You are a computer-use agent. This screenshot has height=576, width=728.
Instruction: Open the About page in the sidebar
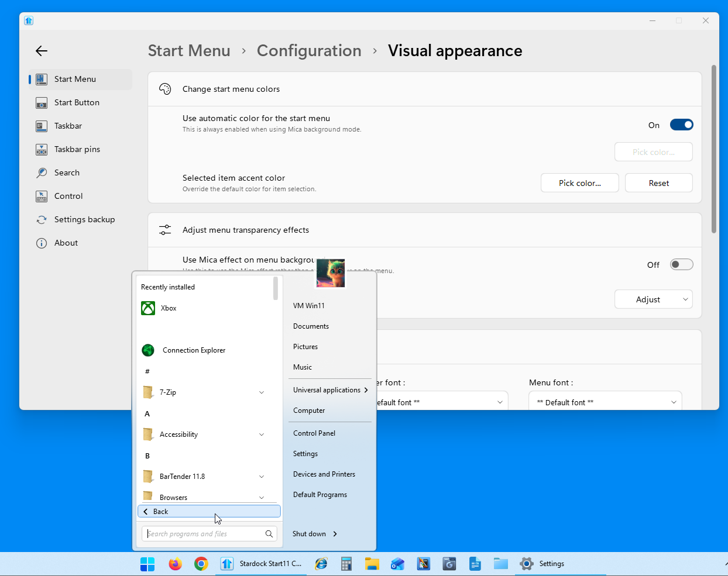click(66, 243)
